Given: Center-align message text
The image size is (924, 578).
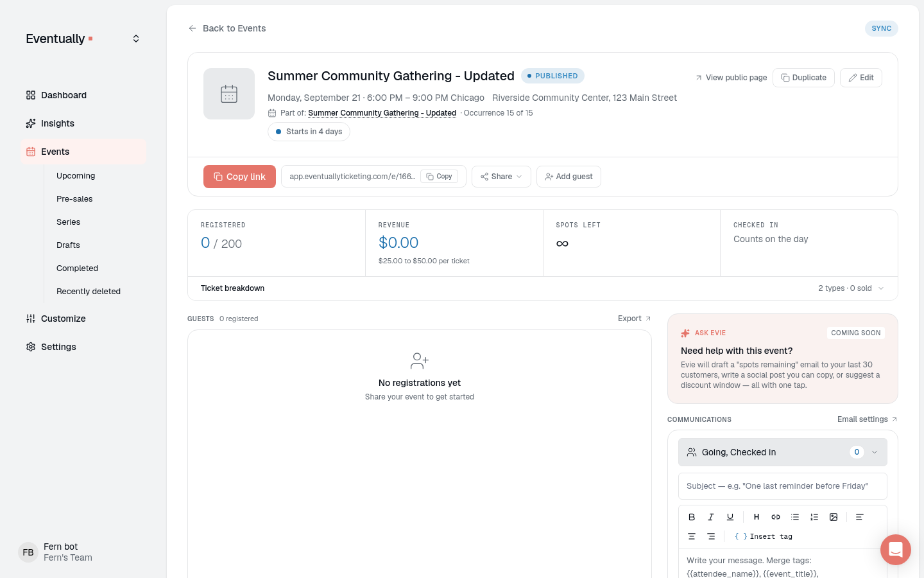Looking at the screenshot, I should [692, 536].
